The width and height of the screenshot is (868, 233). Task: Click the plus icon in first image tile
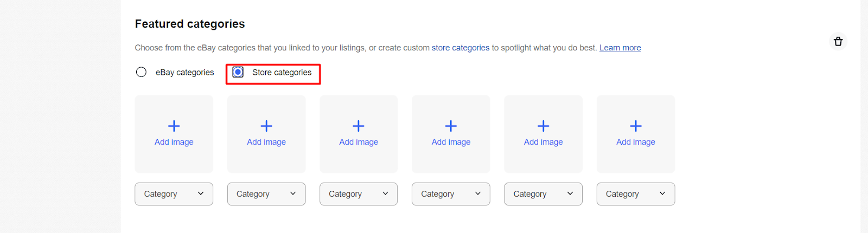pos(174,126)
